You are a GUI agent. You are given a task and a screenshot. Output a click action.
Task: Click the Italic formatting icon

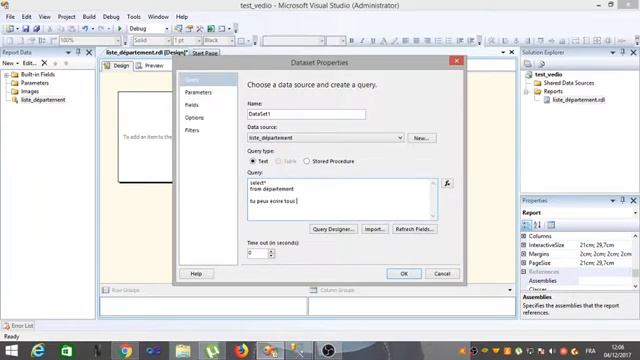(362, 41)
